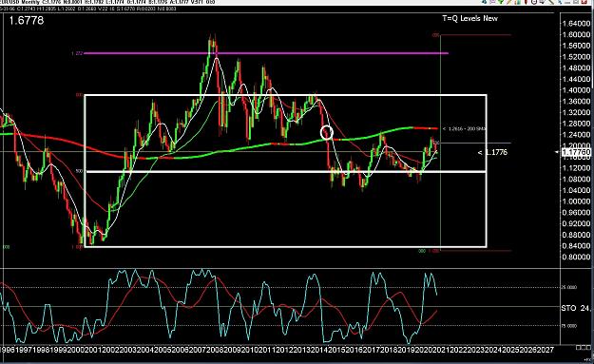This screenshot has height=364, width=594.
Task: Click the 1.56000 price axis label
Action: coord(576,46)
